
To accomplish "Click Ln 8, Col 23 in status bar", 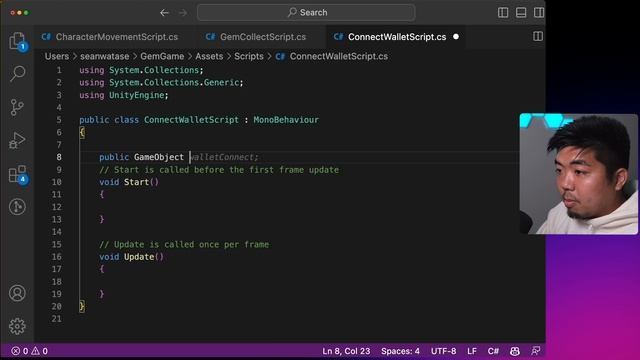I will (x=346, y=351).
